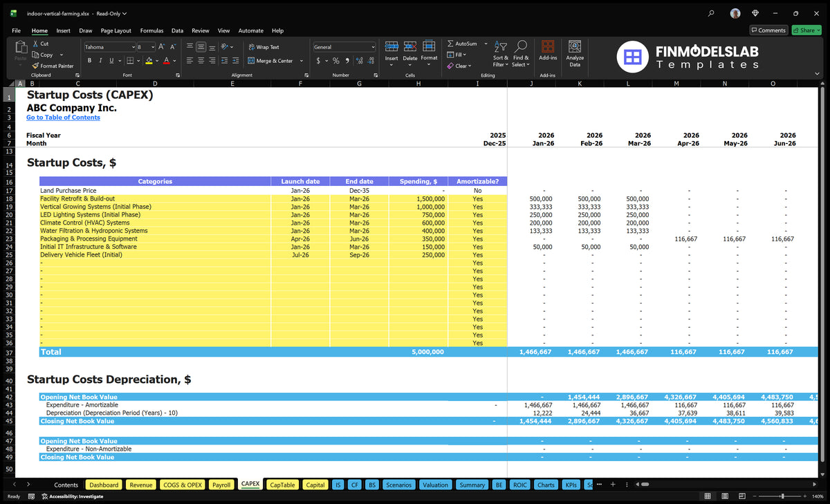Click Insert cells icon
Viewport: 830px width, 504px height.
click(391, 46)
